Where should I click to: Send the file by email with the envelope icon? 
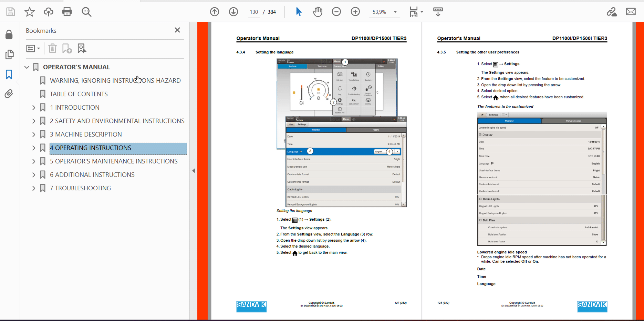631,12
